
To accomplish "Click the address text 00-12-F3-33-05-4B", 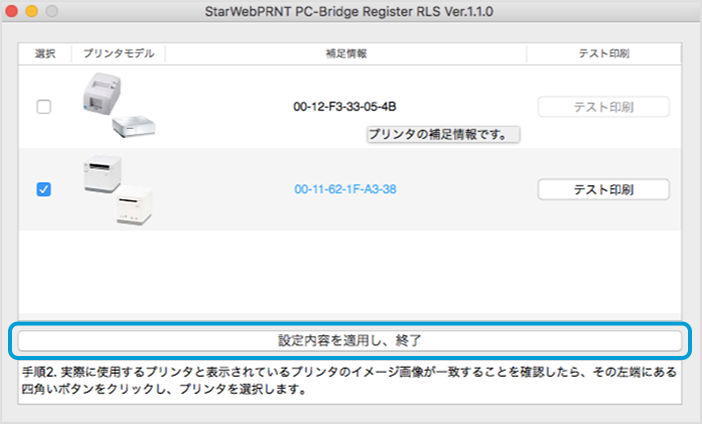I will [x=345, y=107].
